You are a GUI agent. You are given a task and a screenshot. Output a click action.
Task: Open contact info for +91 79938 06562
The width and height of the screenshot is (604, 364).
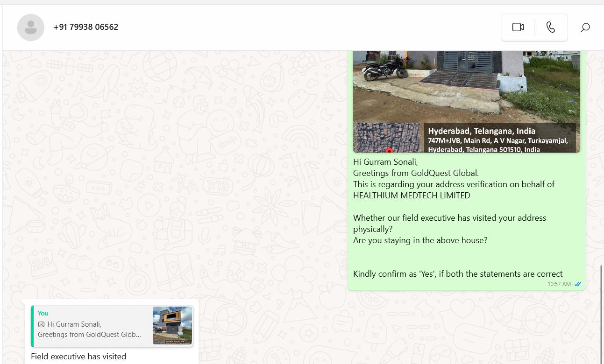coord(86,27)
